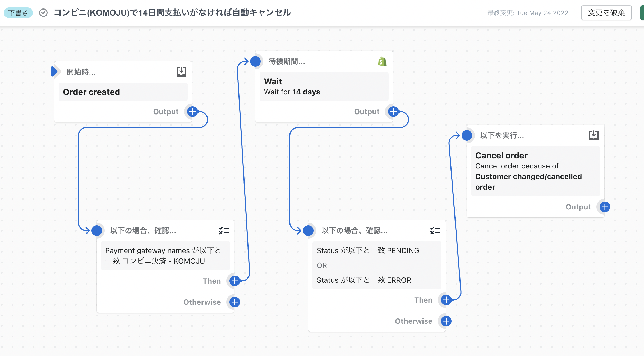
Task: Click the 下書き draft badge
Action: pyautogui.click(x=18, y=13)
